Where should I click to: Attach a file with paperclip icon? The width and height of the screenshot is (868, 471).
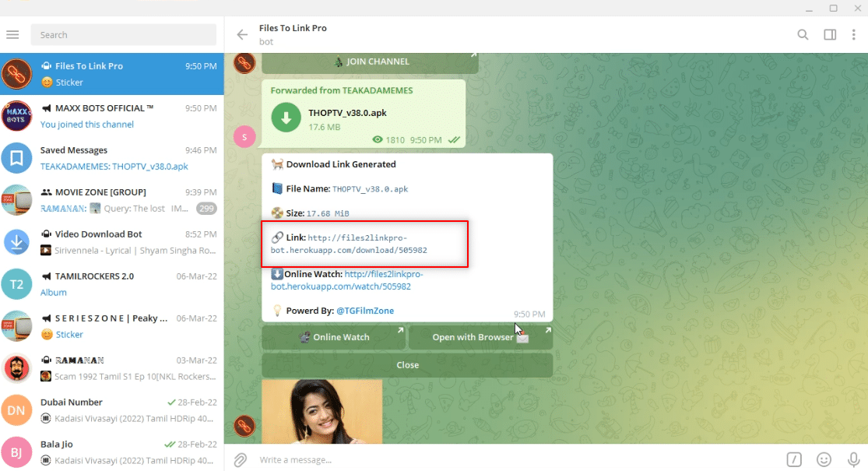[241, 460]
